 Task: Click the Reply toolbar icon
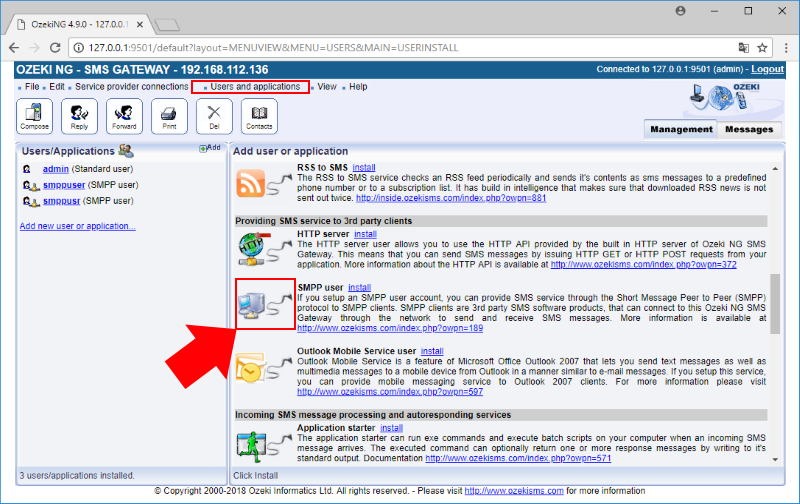click(79, 116)
